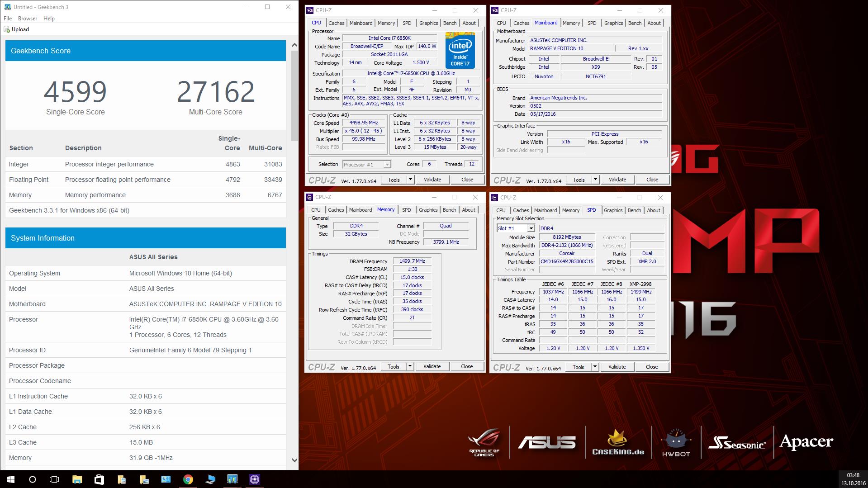
Task: Click title icon of CPU-Z CPU window
Action: pos(310,10)
